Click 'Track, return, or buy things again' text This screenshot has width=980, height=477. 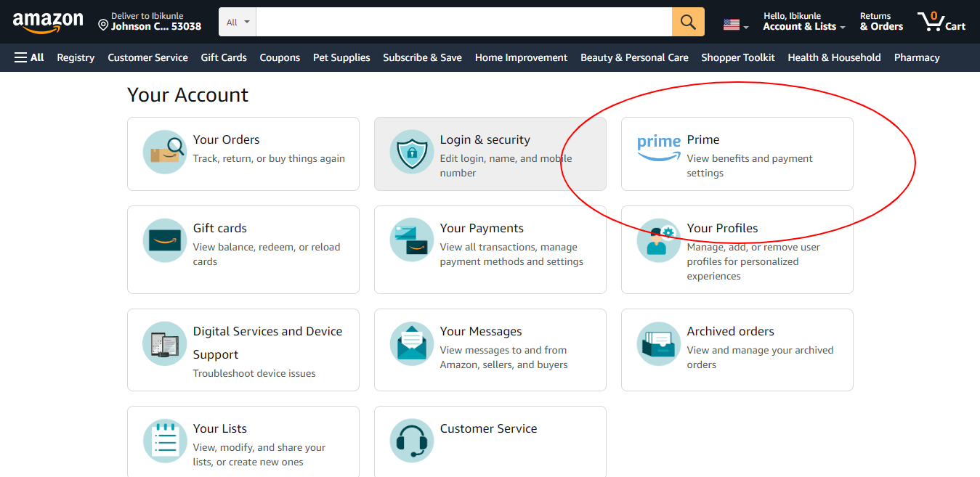[269, 158]
